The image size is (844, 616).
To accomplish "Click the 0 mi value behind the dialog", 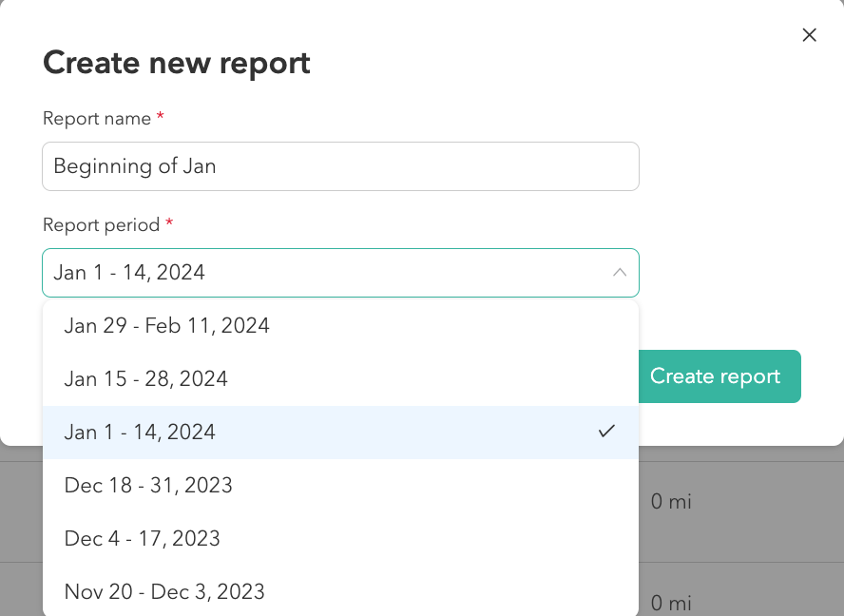I will click(671, 502).
